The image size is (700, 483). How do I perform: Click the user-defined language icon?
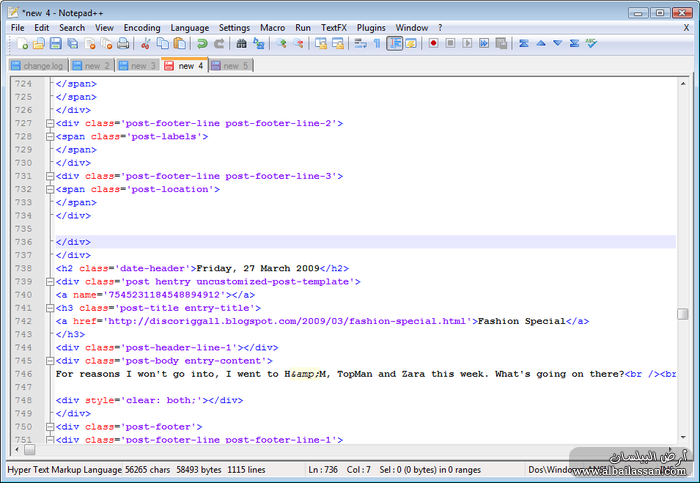411,43
